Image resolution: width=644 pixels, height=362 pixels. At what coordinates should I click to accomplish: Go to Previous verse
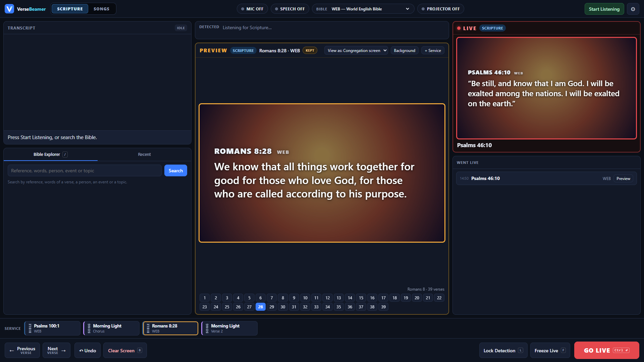22,351
